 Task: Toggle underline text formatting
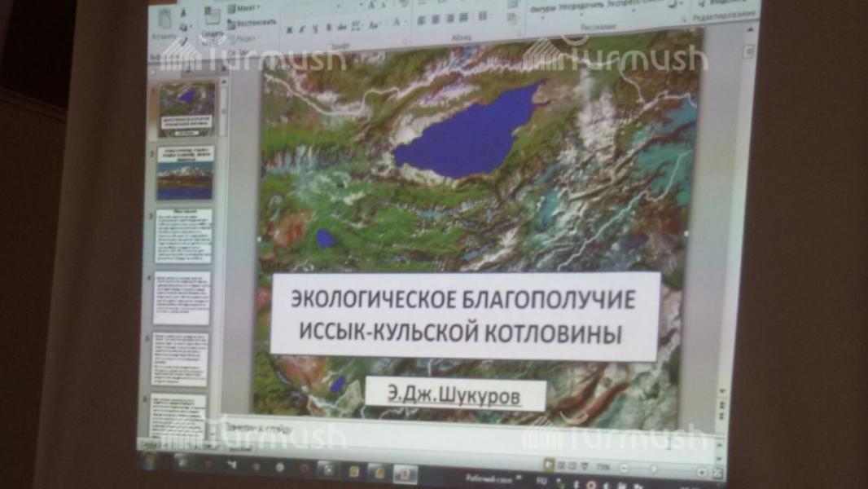point(314,30)
